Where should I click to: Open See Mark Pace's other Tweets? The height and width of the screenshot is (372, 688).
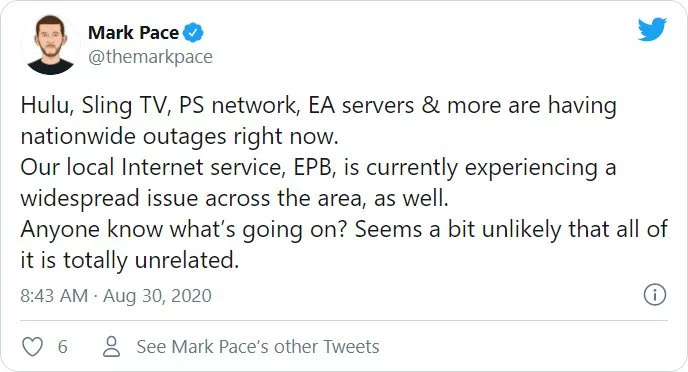pos(258,347)
